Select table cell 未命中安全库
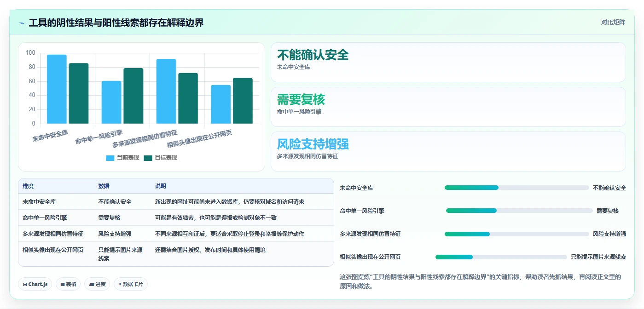The image size is (644, 309). [x=39, y=201]
